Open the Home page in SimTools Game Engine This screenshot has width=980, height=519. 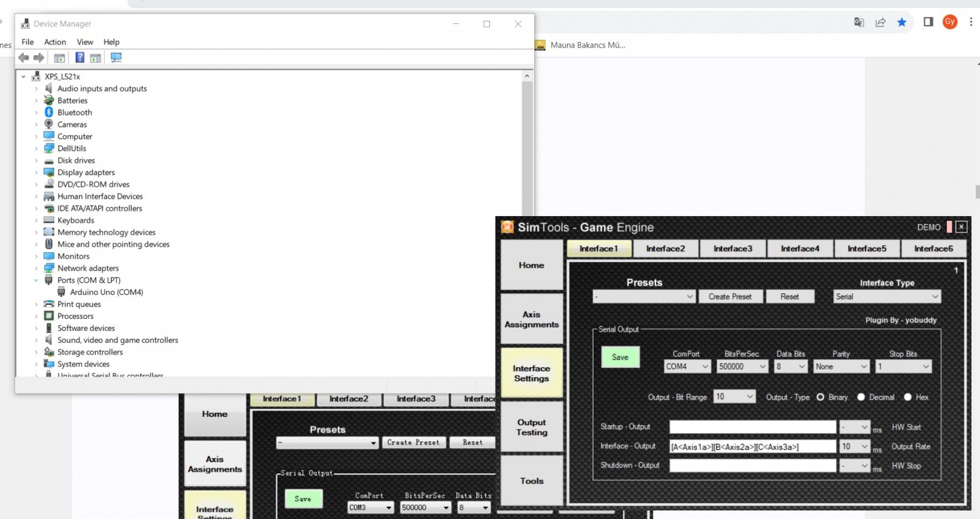pos(532,266)
